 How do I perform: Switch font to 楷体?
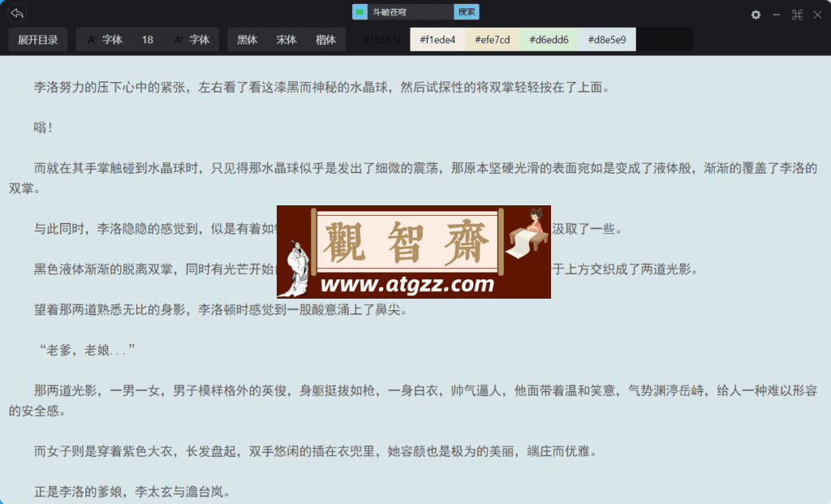(325, 40)
